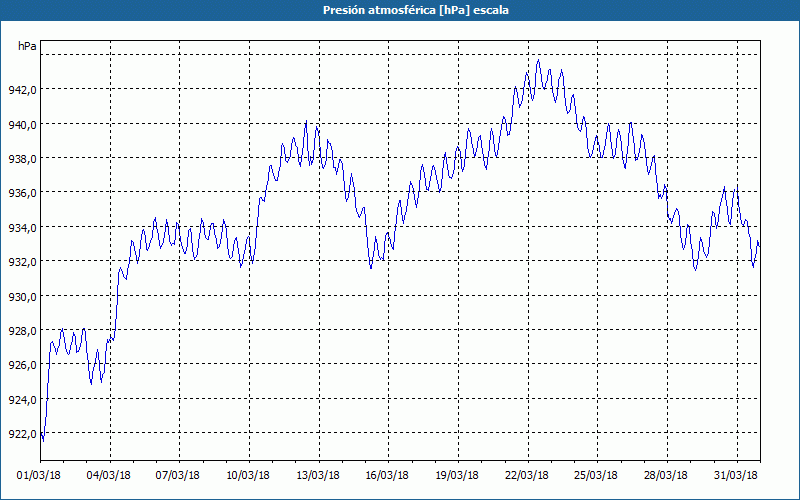Click the 942,0 y-axis label
The width and height of the screenshot is (800, 500).
point(22,90)
